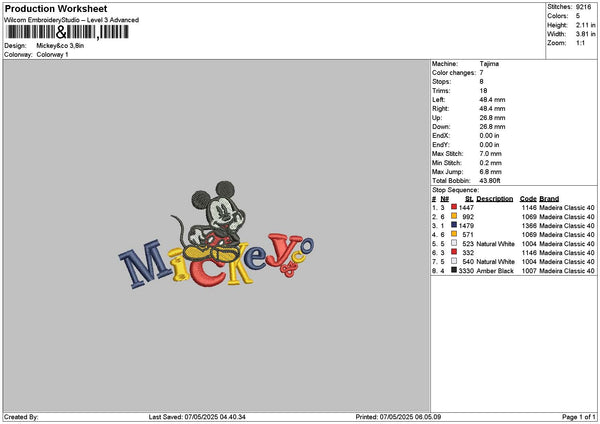Click the 'Stops:' value 8
600x424 pixels.
pyautogui.click(x=481, y=82)
